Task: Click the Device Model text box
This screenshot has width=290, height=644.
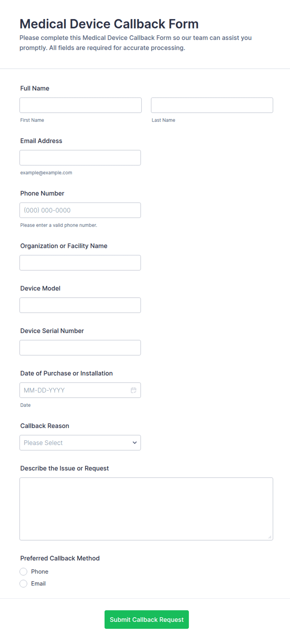Action: [x=80, y=305]
